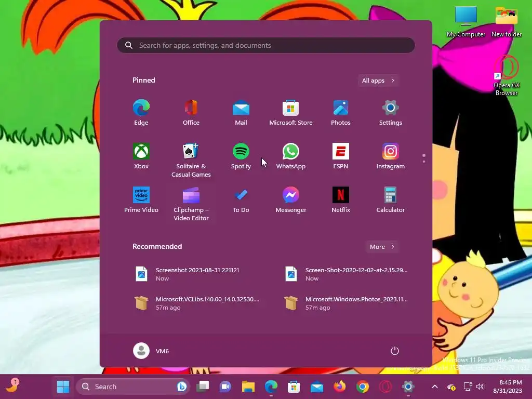The image size is (532, 399).
Task: Open Instagram from pinned apps
Action: 391,156
